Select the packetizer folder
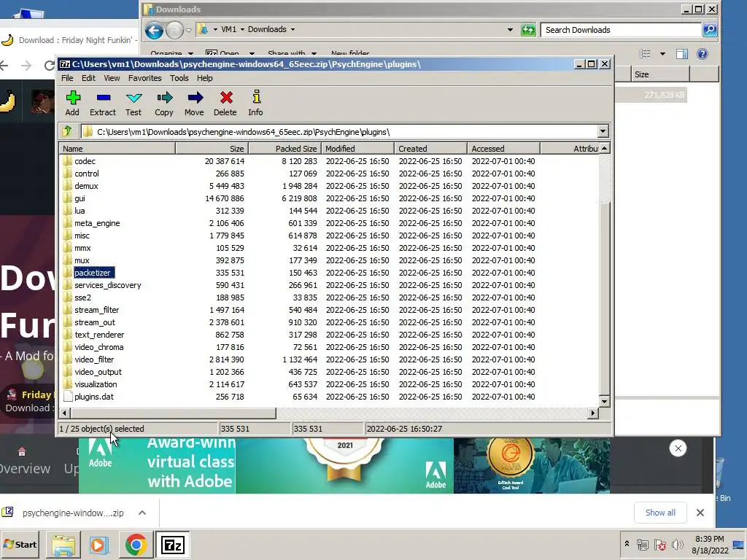 point(93,273)
